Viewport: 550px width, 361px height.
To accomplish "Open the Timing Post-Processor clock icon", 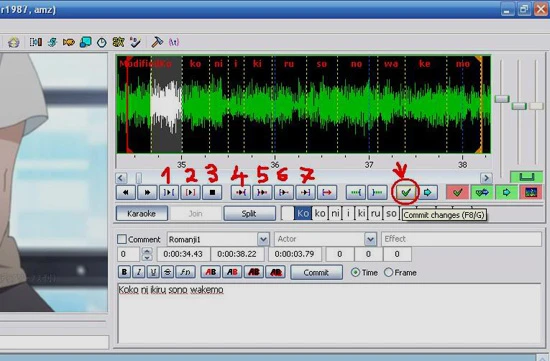I will coord(102,42).
